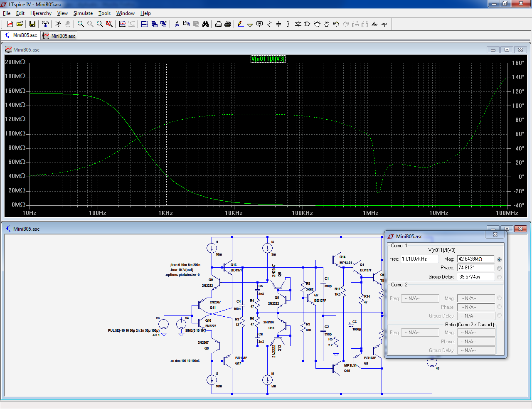Click the Copy icon in toolbar
This screenshot has width=532, height=409.
pos(186,24)
